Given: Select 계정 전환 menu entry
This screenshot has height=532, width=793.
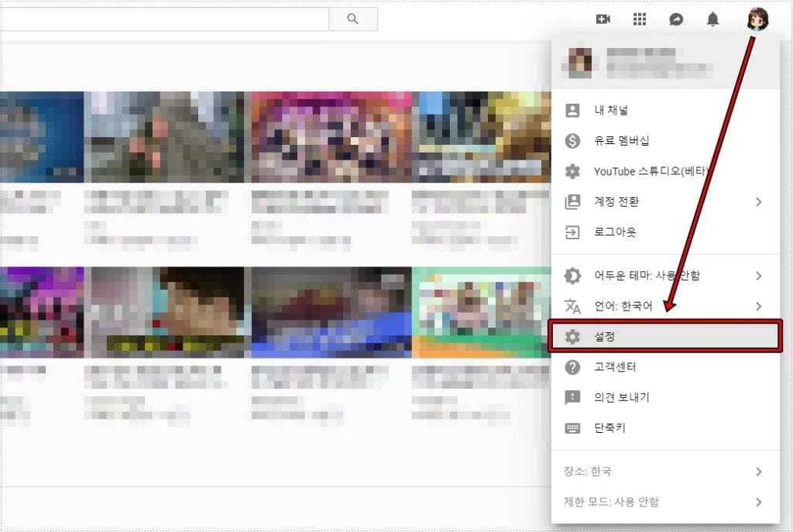Looking at the screenshot, I should 665,202.
